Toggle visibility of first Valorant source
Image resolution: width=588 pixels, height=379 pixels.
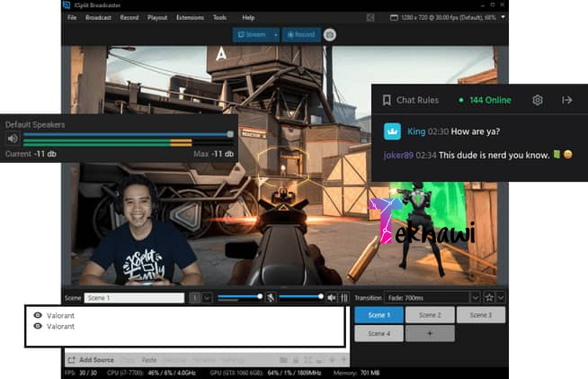(x=38, y=315)
